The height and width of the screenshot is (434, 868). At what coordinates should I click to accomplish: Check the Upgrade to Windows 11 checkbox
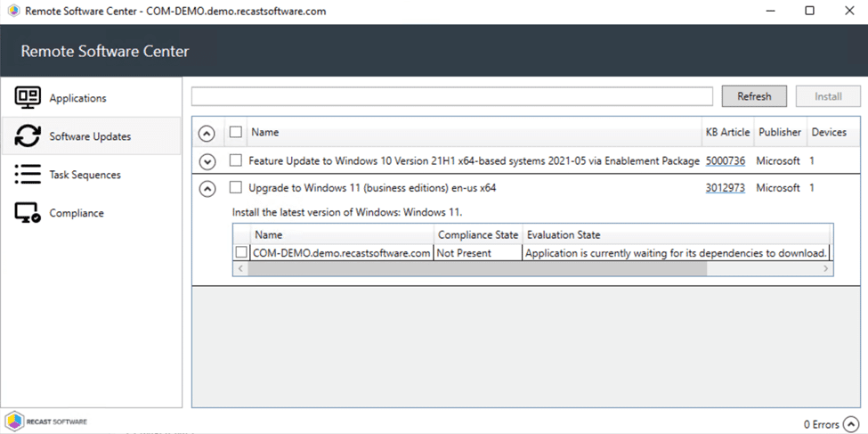(x=236, y=188)
